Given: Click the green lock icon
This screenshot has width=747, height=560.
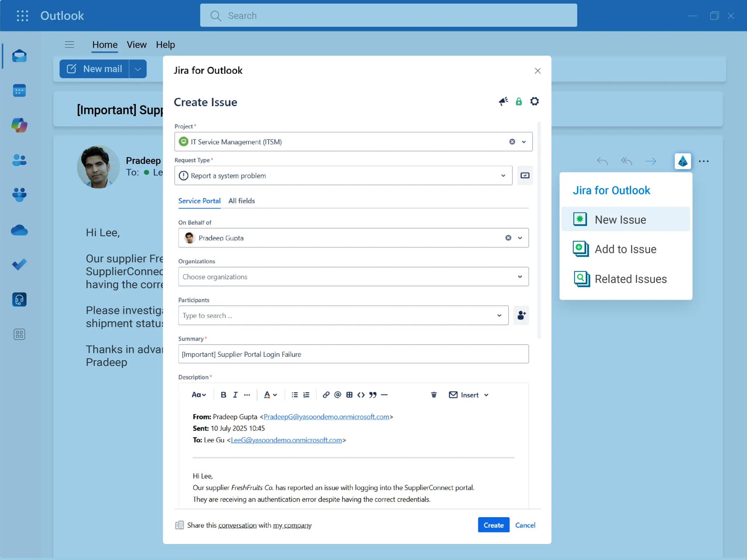Looking at the screenshot, I should pos(519,101).
